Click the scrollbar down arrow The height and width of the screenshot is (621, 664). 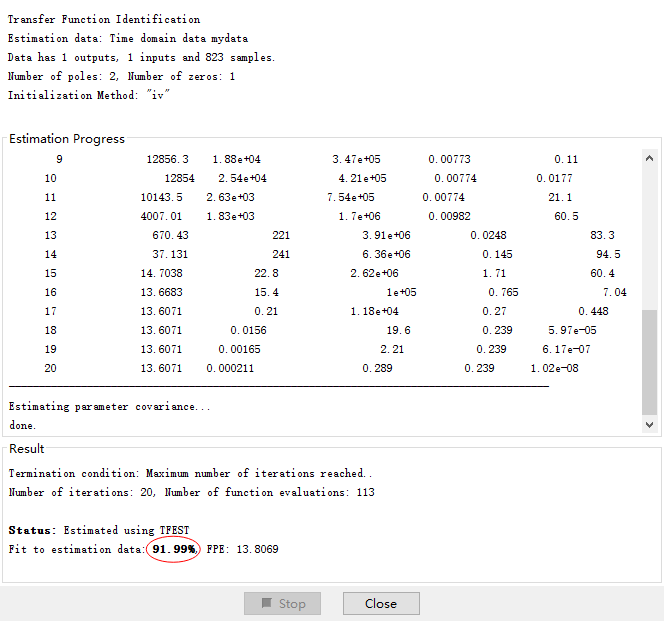pyautogui.click(x=649, y=424)
